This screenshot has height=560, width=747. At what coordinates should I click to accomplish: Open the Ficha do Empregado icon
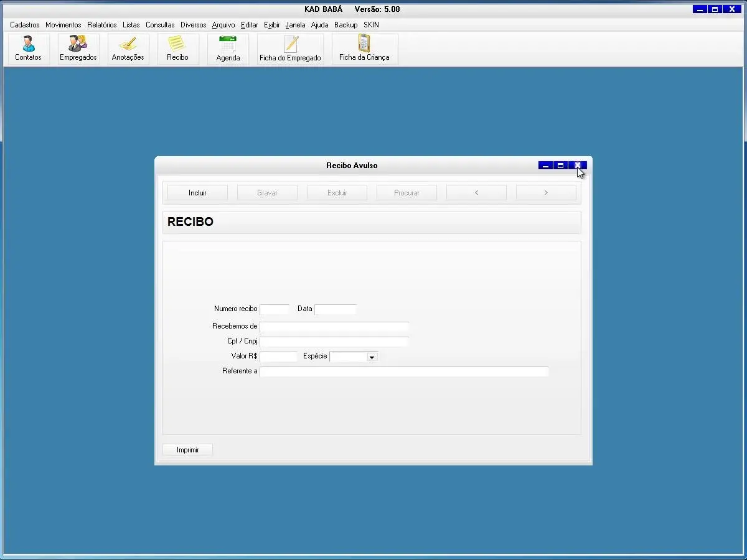(290, 49)
